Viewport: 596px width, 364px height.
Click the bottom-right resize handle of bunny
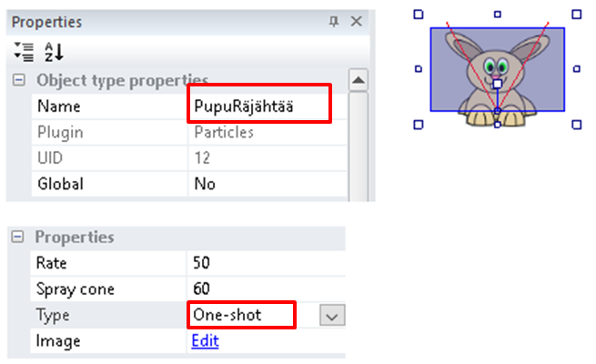pos(577,124)
